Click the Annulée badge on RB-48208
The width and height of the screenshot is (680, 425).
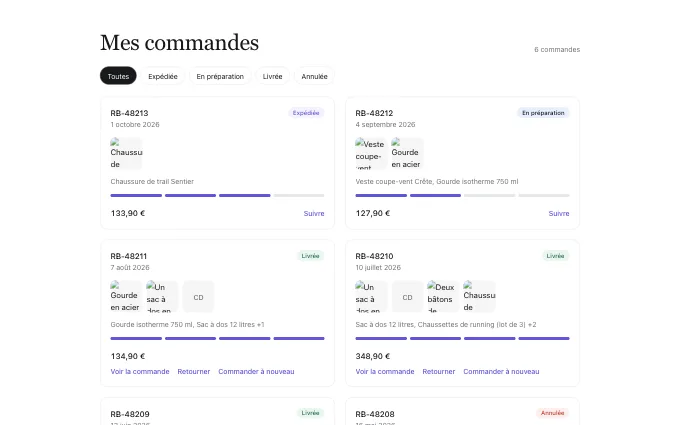point(552,413)
